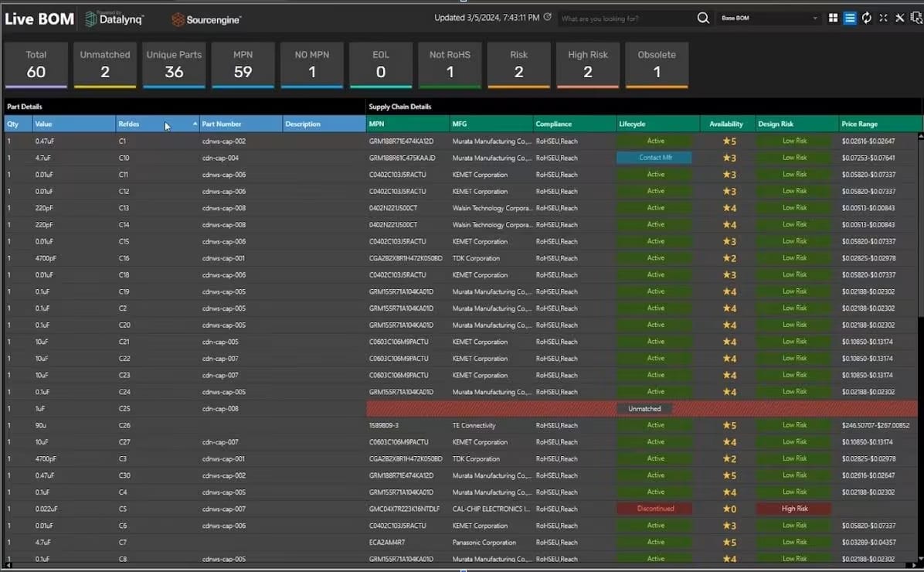Select the Unique Parts 36 card
Viewport: 924px width, 572px height.
(x=174, y=65)
